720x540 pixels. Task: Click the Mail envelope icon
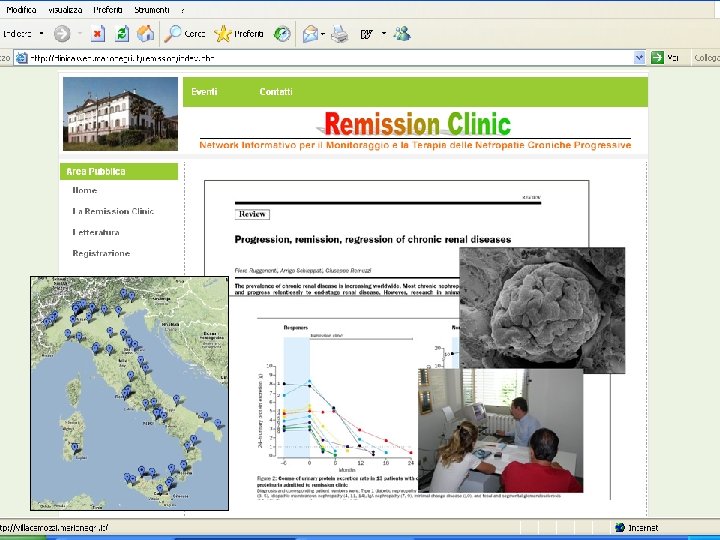(310, 34)
